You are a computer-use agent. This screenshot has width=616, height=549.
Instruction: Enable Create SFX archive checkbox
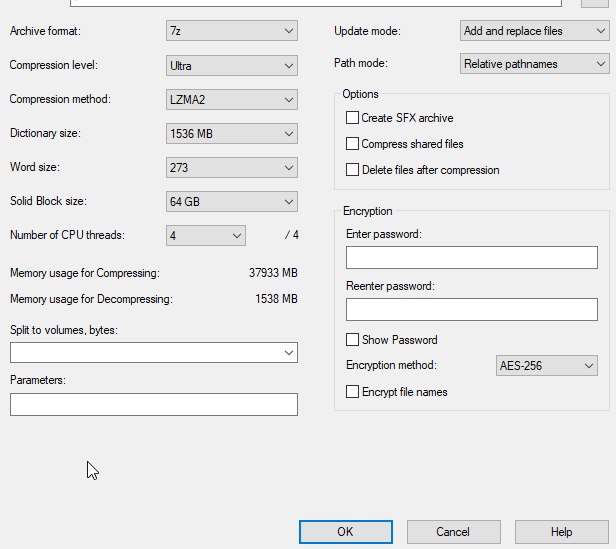(352, 118)
